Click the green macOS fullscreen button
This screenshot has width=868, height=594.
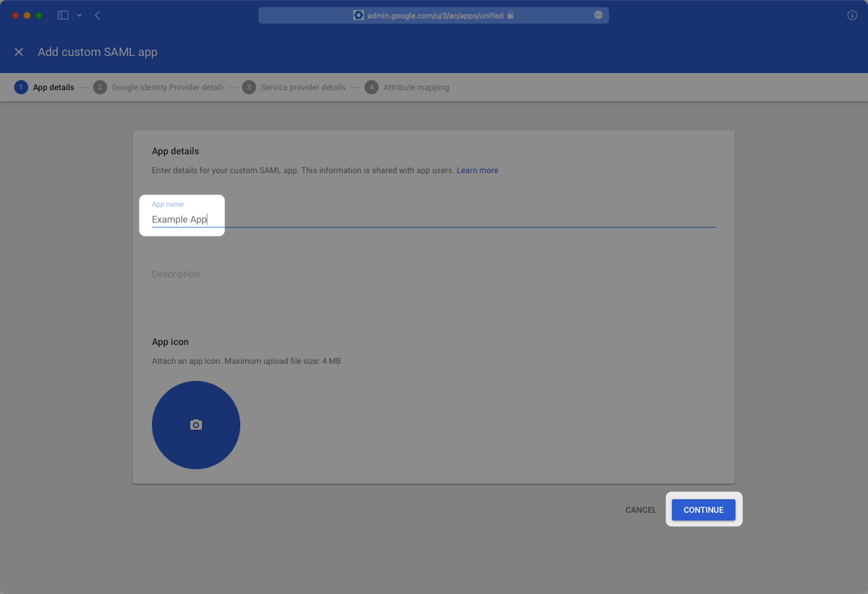click(39, 15)
